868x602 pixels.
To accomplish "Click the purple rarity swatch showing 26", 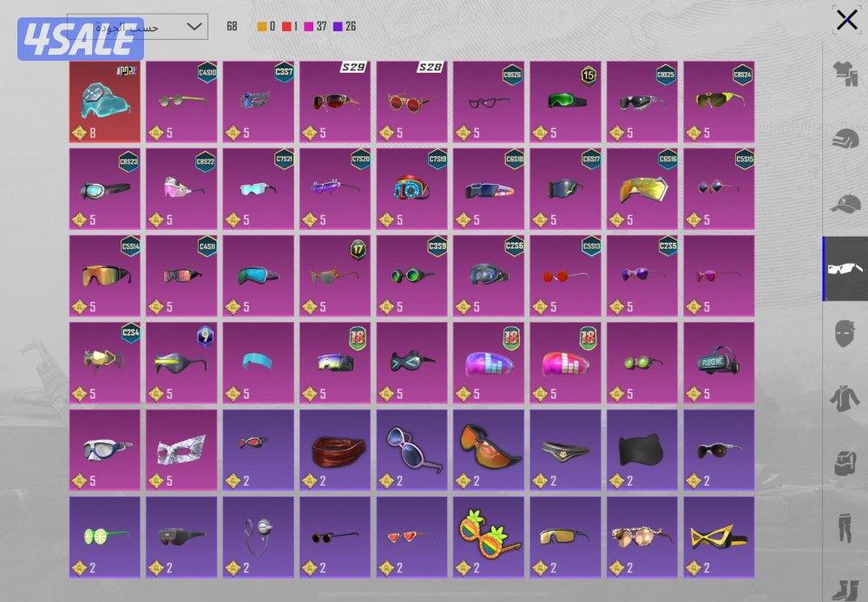I will point(338,27).
